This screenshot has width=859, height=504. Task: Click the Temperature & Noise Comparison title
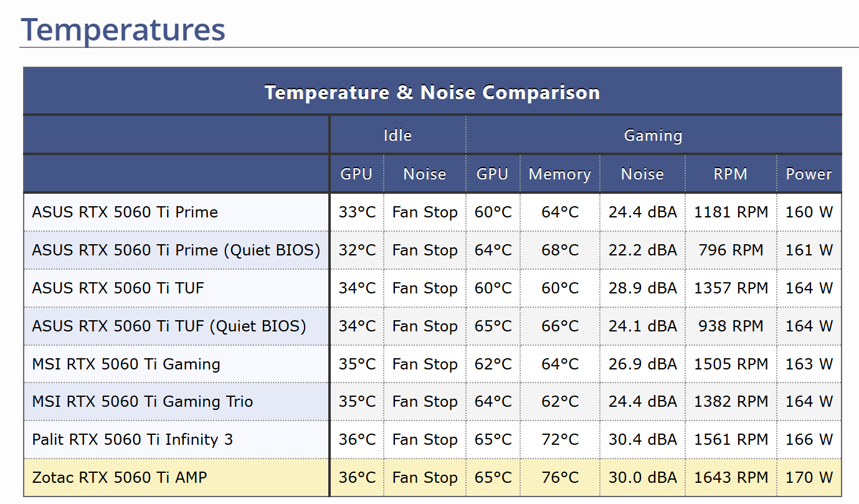pos(432,92)
